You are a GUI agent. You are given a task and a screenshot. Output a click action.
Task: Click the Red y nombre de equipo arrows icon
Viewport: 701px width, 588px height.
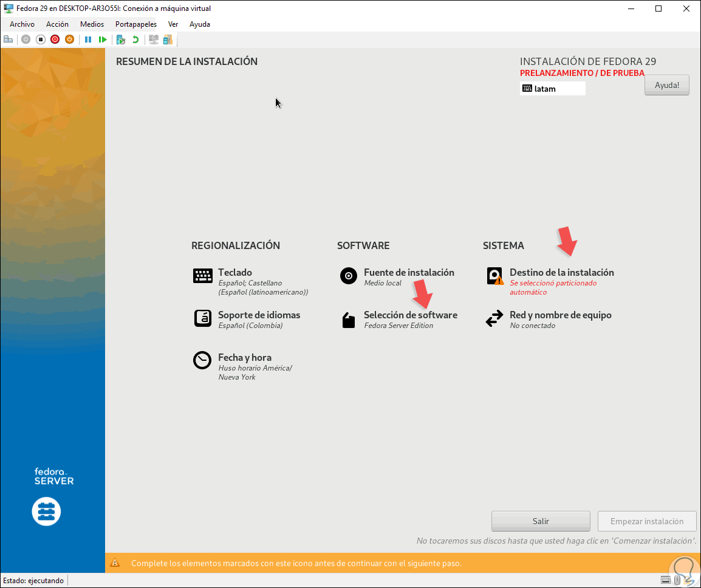pyautogui.click(x=494, y=318)
